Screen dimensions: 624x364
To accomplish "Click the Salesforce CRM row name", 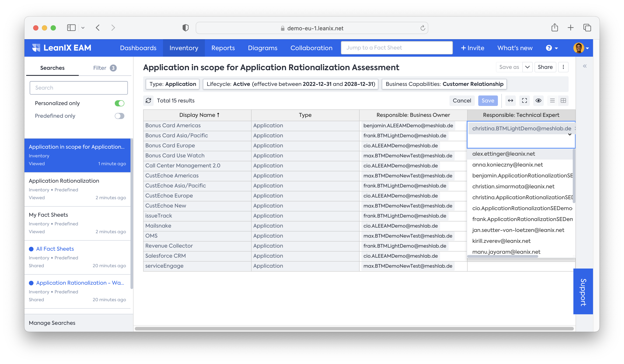I will pyautogui.click(x=165, y=256).
